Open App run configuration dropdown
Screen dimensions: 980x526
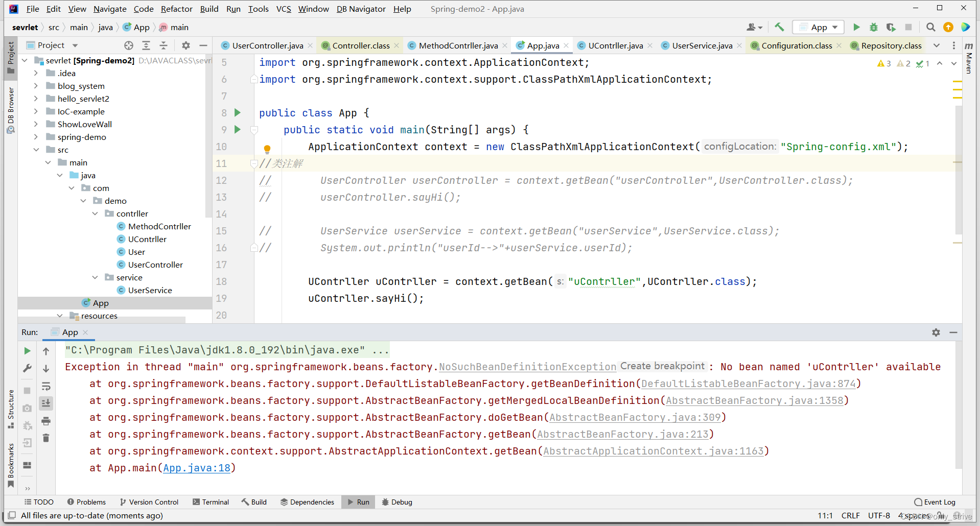click(x=819, y=27)
